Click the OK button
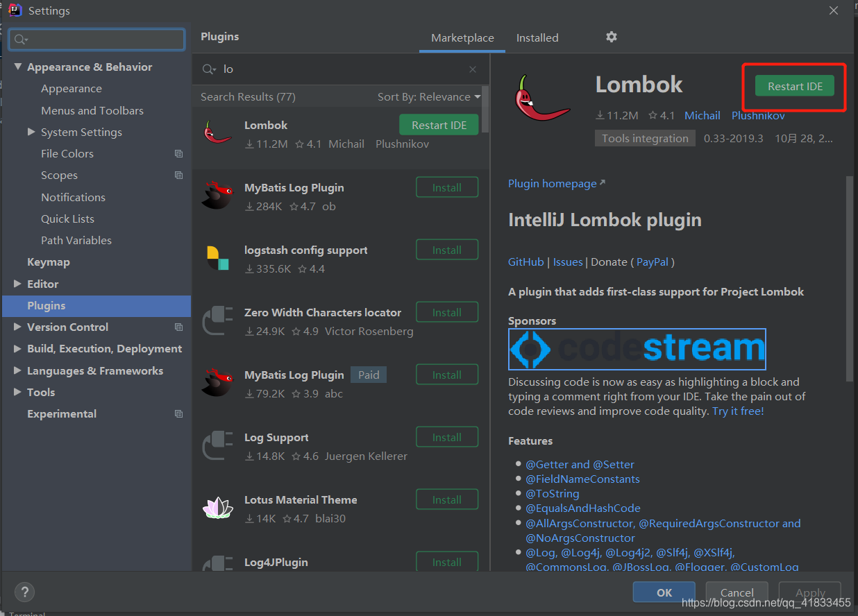The image size is (858, 616). [664, 592]
